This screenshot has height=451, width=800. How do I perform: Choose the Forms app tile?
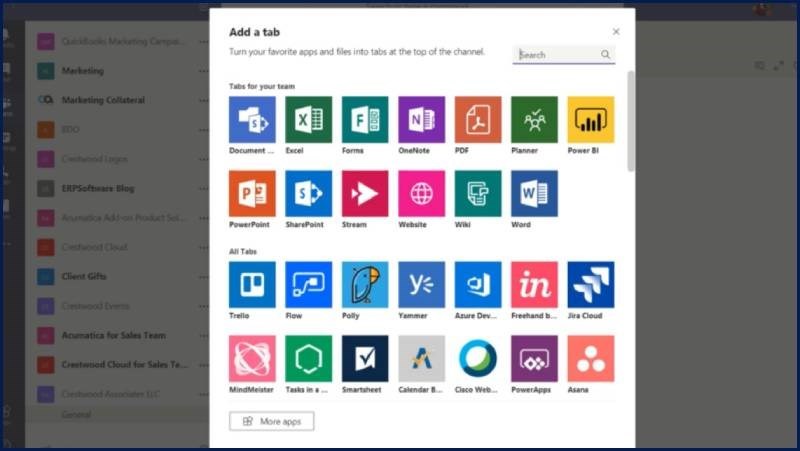365,119
